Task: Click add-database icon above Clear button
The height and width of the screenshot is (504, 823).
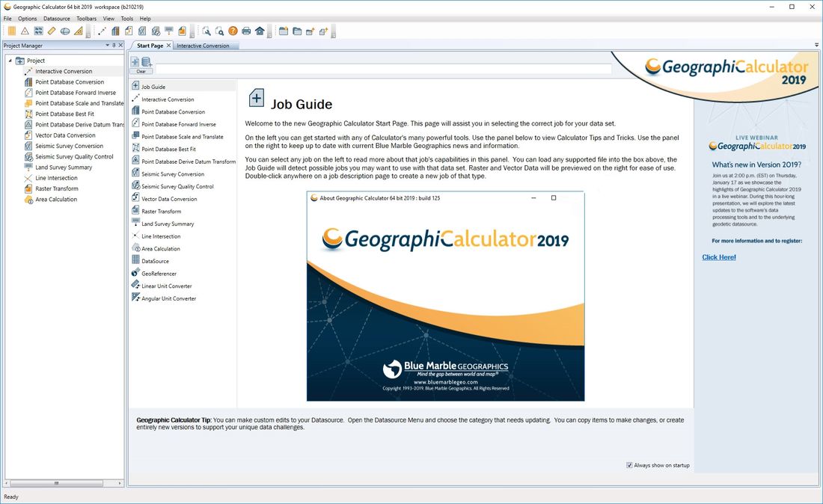Action: (147, 61)
